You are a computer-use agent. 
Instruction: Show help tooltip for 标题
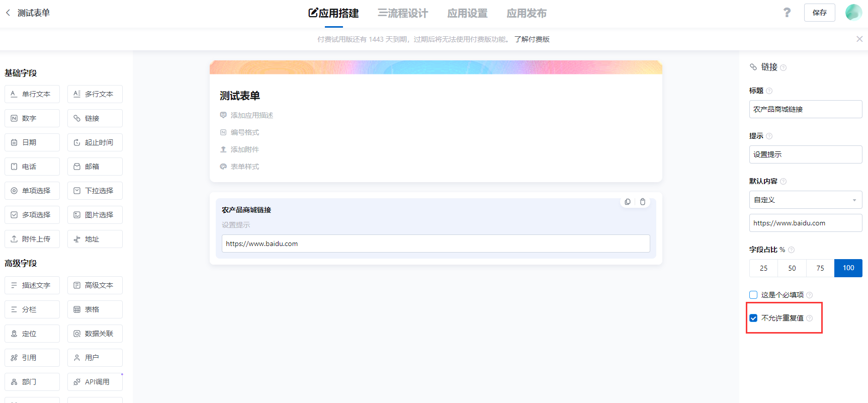(x=769, y=91)
